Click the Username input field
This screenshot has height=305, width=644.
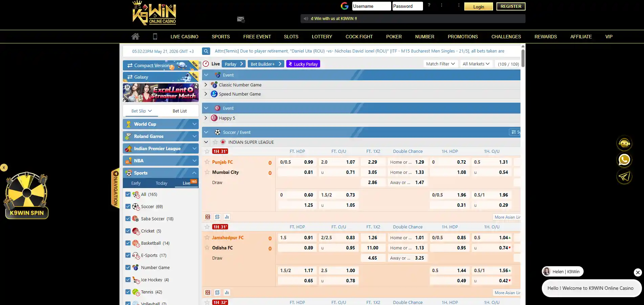coord(371,6)
